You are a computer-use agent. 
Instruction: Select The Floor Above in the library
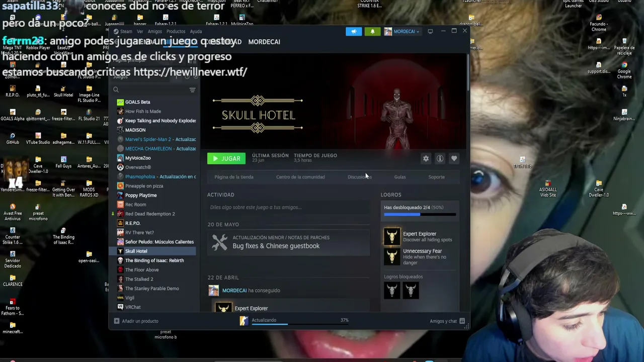tap(156, 270)
